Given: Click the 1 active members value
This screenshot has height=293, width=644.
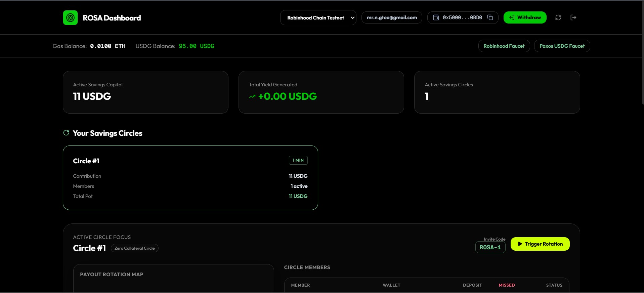Looking at the screenshot, I should pos(299,186).
